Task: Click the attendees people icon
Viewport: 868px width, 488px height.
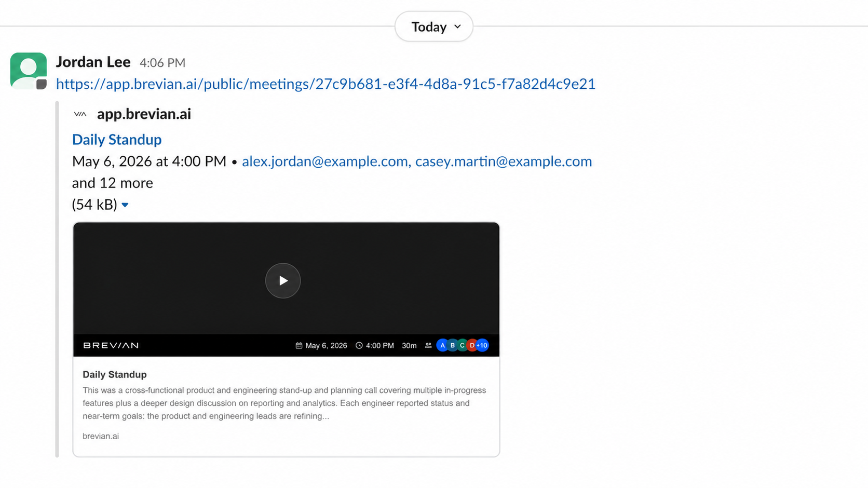Action: coord(428,346)
